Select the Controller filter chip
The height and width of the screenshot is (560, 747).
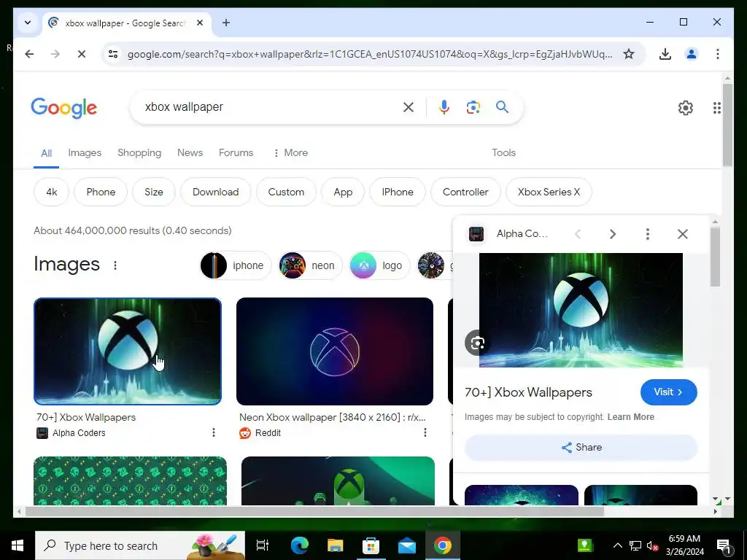click(465, 192)
